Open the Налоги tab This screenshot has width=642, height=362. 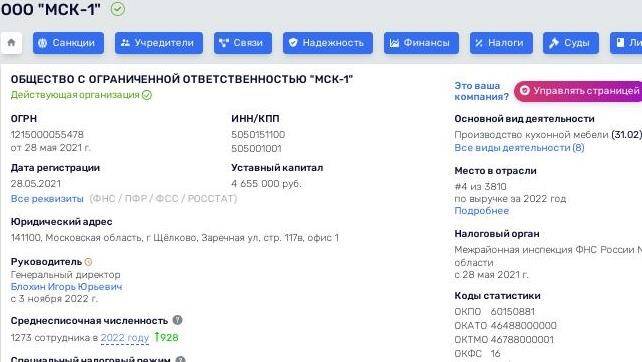(501, 43)
